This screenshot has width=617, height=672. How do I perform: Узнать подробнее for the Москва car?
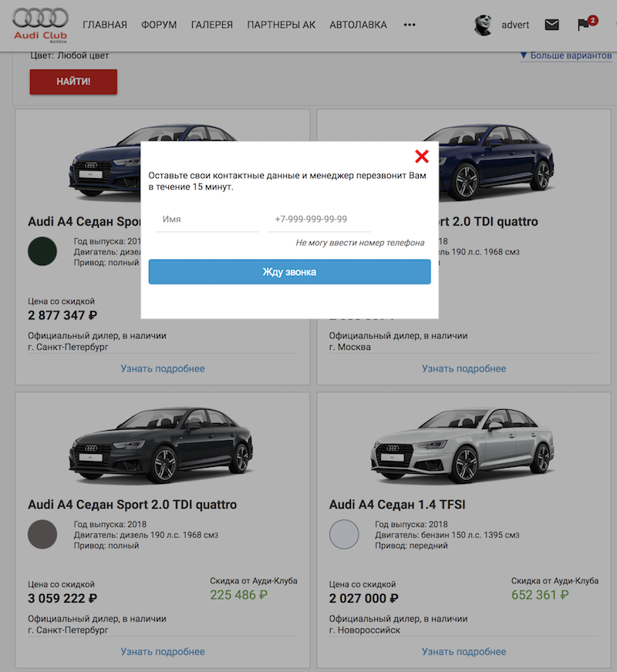pos(464,368)
